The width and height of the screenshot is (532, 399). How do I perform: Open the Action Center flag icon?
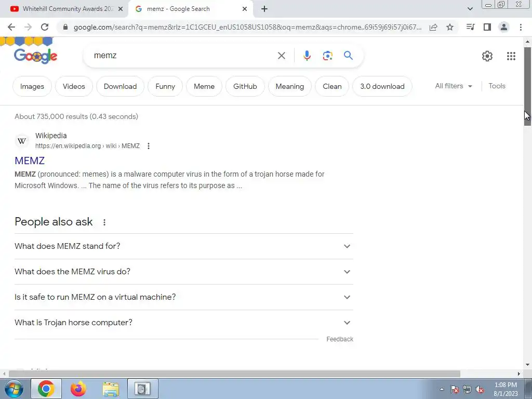click(455, 390)
